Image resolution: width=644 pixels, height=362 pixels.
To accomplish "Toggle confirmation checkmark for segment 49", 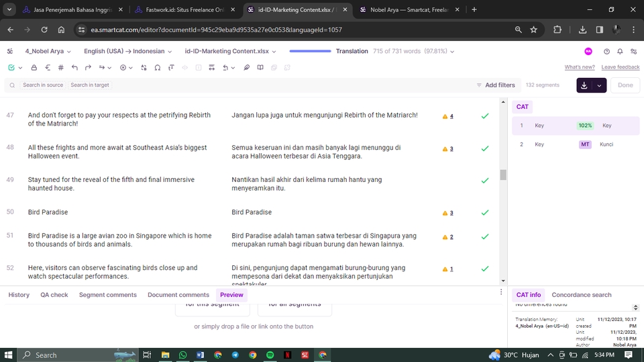I will pyautogui.click(x=485, y=181).
